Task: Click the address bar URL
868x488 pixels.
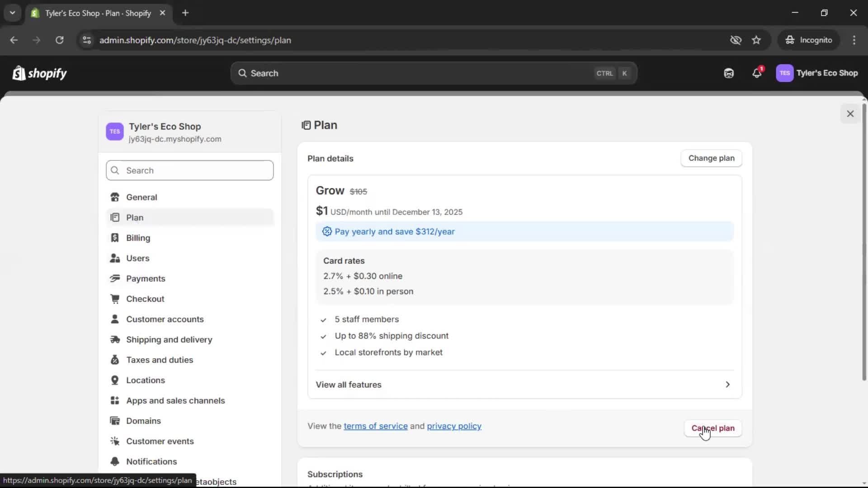Action: (x=195, y=40)
